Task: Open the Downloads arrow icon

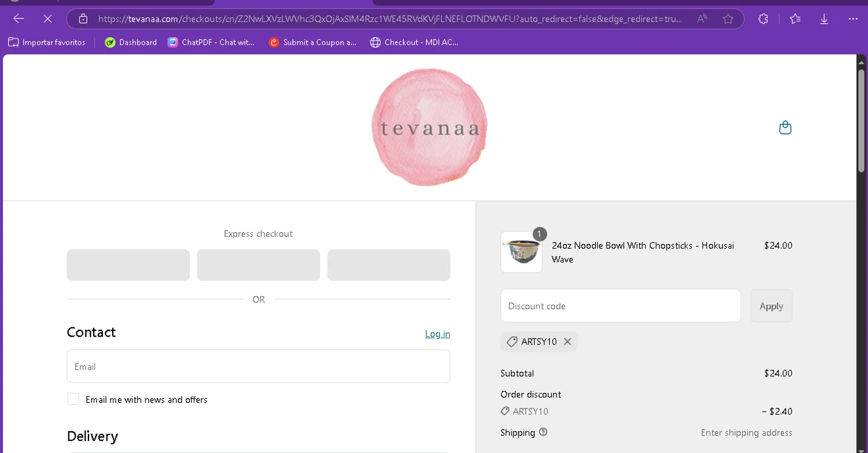Action: [824, 19]
